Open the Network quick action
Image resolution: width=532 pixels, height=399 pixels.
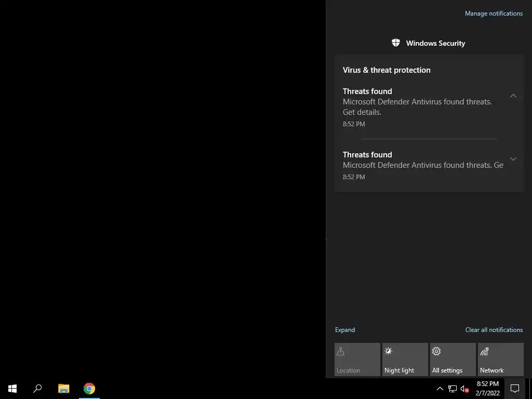pyautogui.click(x=501, y=360)
